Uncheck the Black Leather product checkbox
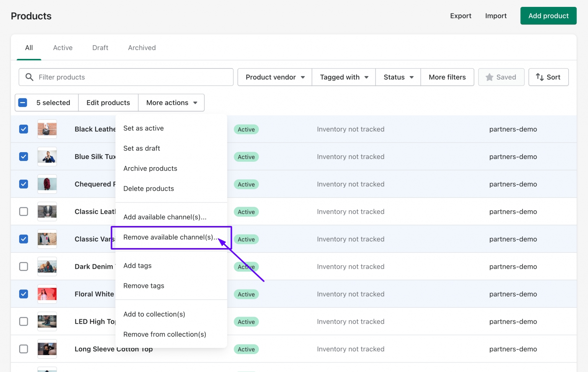Screen dimensions: 588x372 (x=23, y=129)
